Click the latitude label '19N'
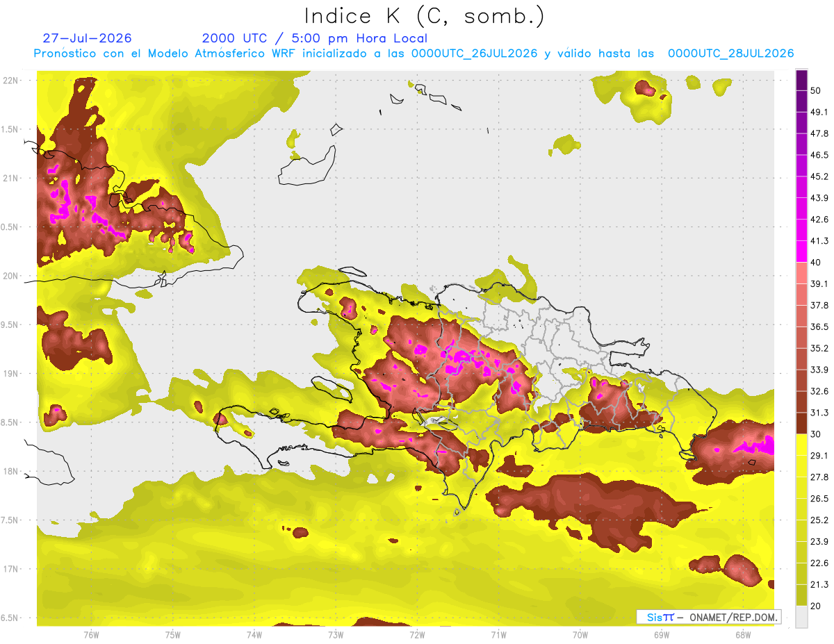This screenshot has height=644, width=834. pyautogui.click(x=11, y=373)
